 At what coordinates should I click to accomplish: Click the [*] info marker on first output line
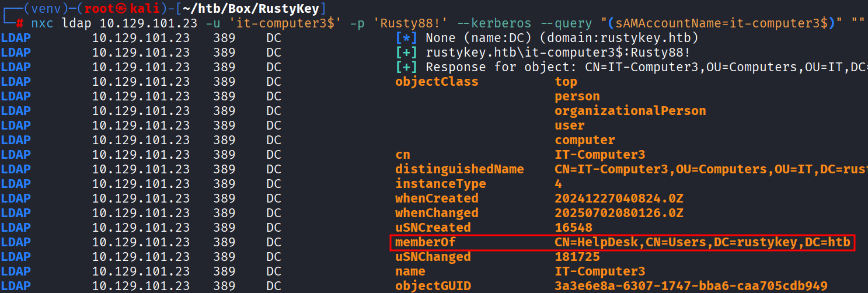(406, 38)
